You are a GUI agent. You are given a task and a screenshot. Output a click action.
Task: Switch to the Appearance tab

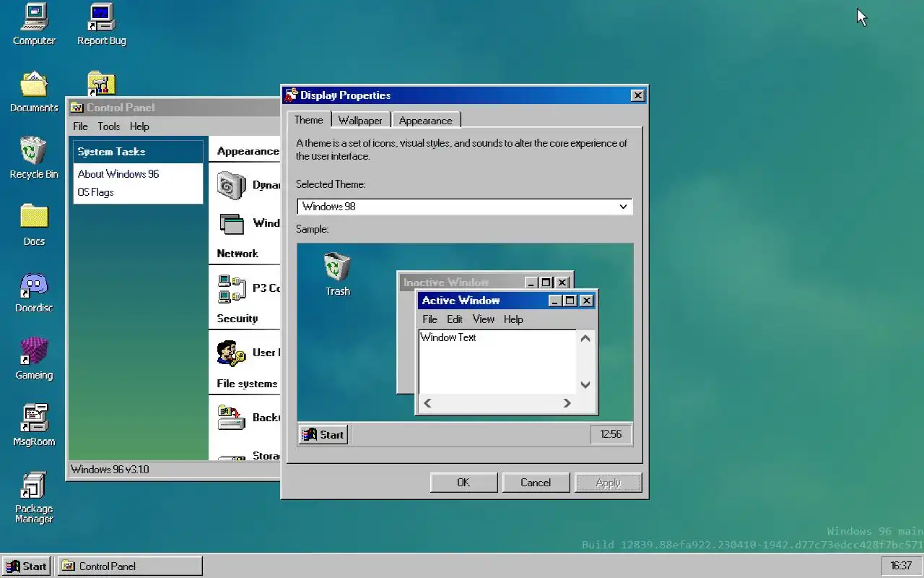pos(425,121)
